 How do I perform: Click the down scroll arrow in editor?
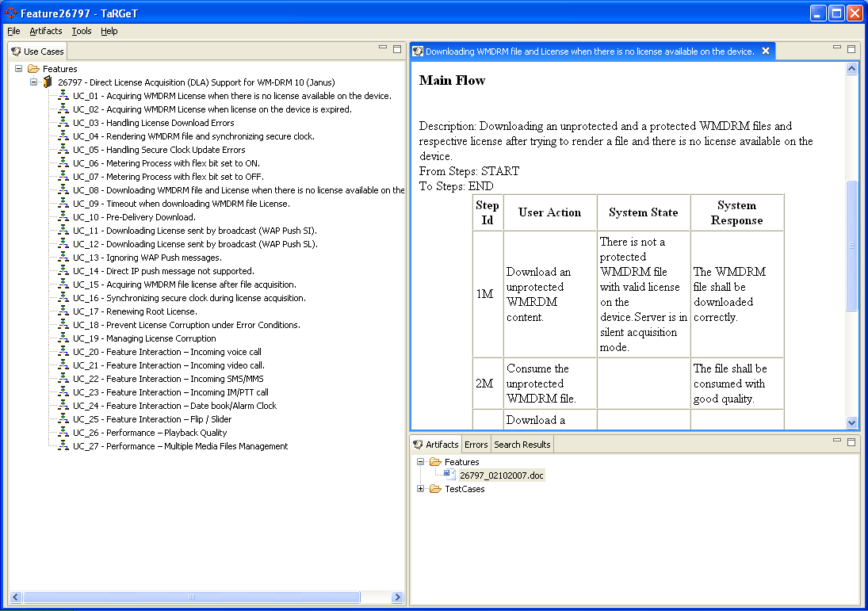pos(851,423)
